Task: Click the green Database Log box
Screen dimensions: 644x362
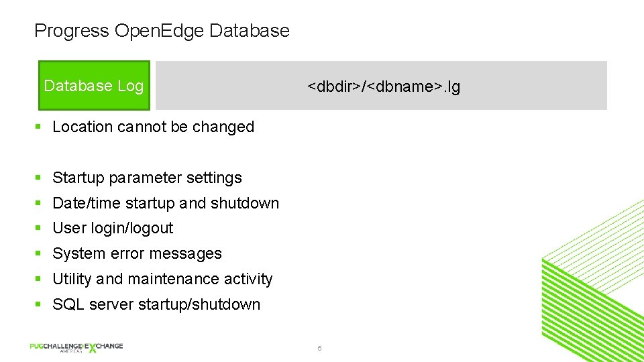Action: pyautogui.click(x=94, y=86)
